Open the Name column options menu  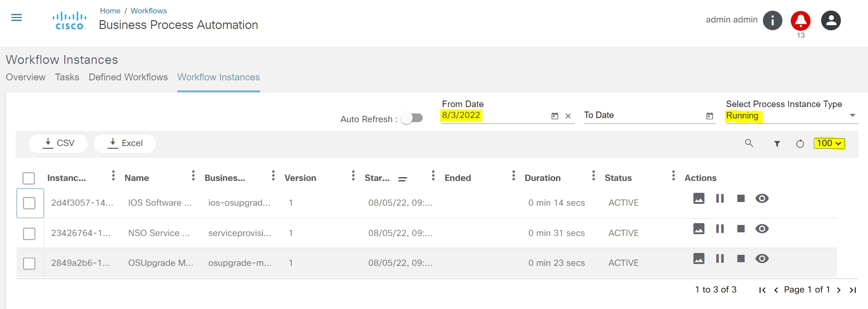pos(193,175)
